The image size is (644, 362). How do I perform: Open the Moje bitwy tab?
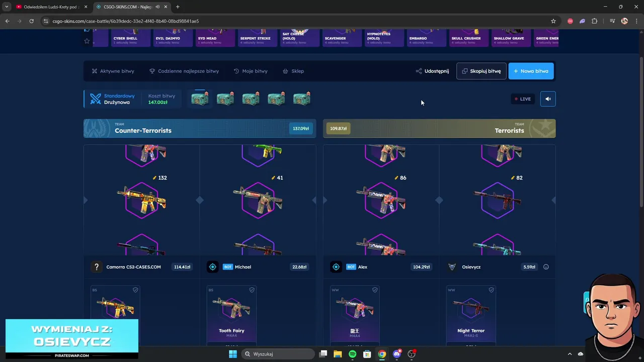251,71
